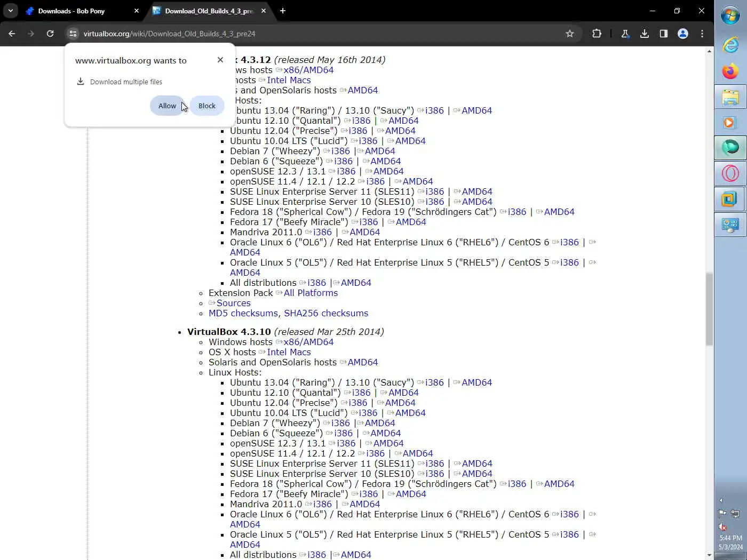Open 4.3.10 Fedora 17 Beefy Miracle i386

click(369, 494)
